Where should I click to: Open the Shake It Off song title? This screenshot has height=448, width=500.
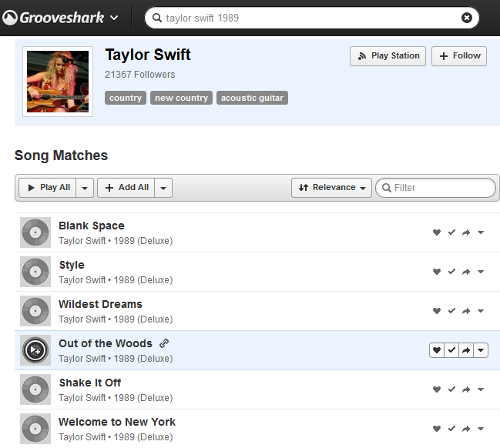pos(90,383)
